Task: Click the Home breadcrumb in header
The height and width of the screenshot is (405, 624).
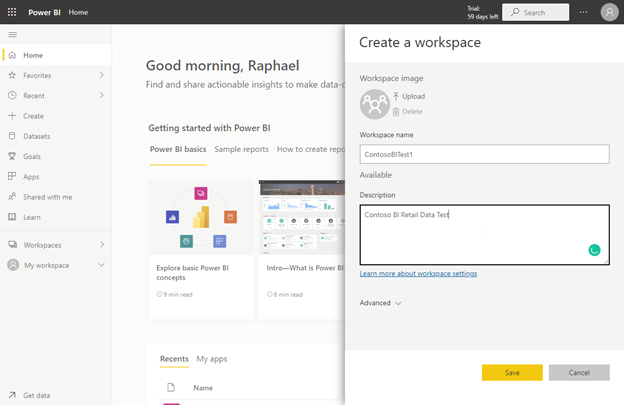Action: (78, 12)
